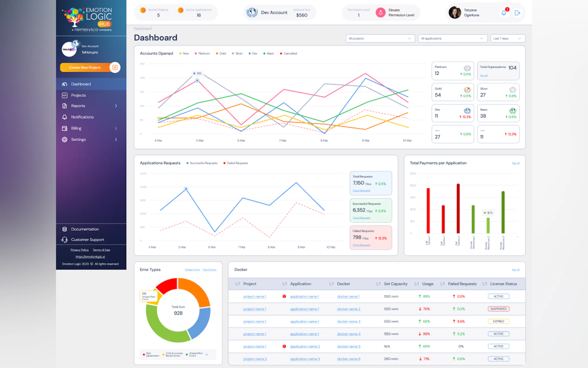The height and width of the screenshot is (368, 588).
Task: Open Projects in the sidebar
Action: point(78,95)
